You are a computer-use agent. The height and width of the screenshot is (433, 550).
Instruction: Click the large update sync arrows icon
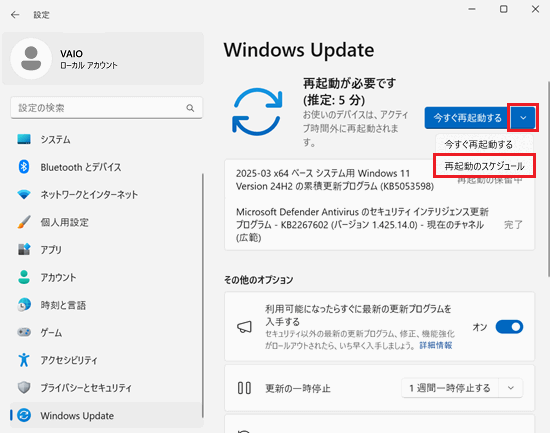pos(257,112)
